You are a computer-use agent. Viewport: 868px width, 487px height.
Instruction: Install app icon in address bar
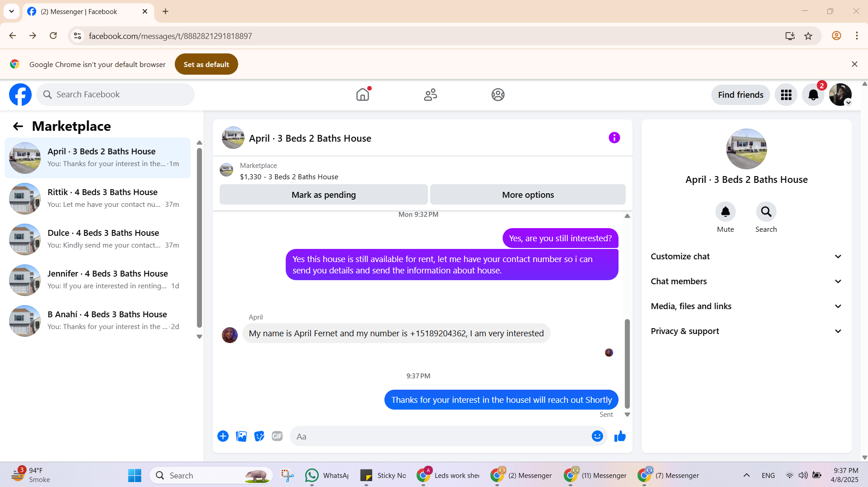pos(790,36)
